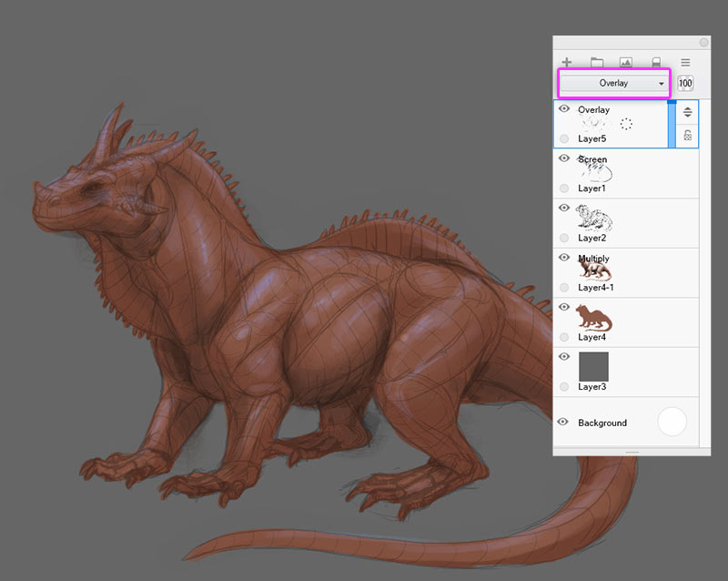Add an image layer
The height and width of the screenshot is (581, 728).
tap(626, 62)
